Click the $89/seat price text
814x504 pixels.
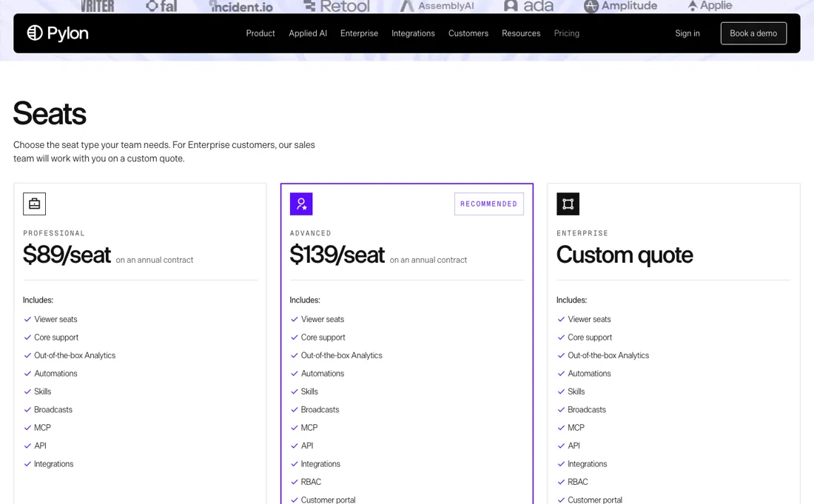pos(67,255)
